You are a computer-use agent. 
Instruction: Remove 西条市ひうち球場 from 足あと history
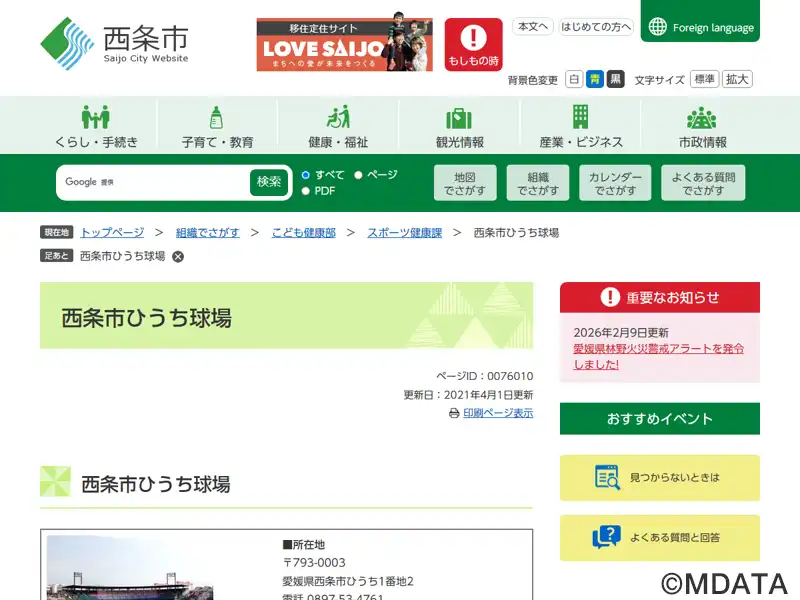178,257
